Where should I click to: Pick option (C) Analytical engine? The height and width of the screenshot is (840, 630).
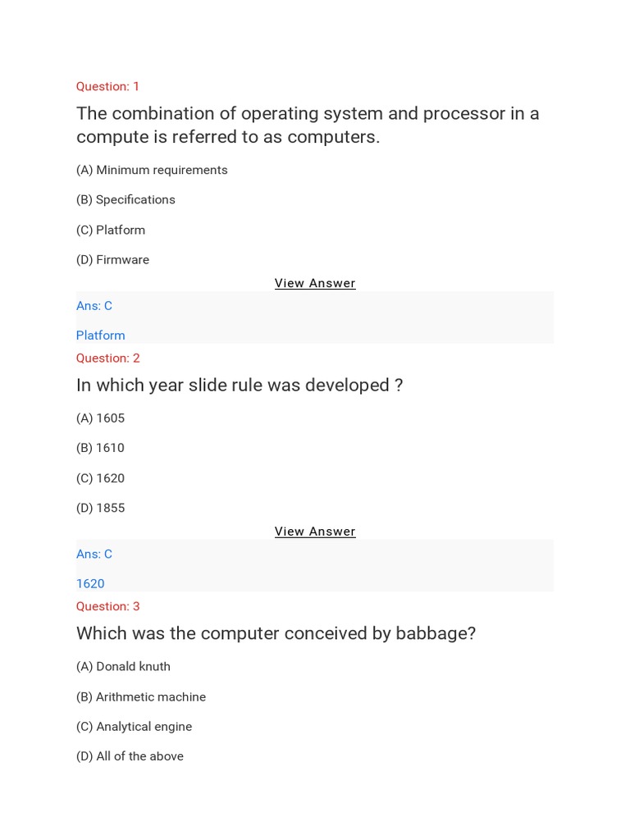[x=134, y=727]
